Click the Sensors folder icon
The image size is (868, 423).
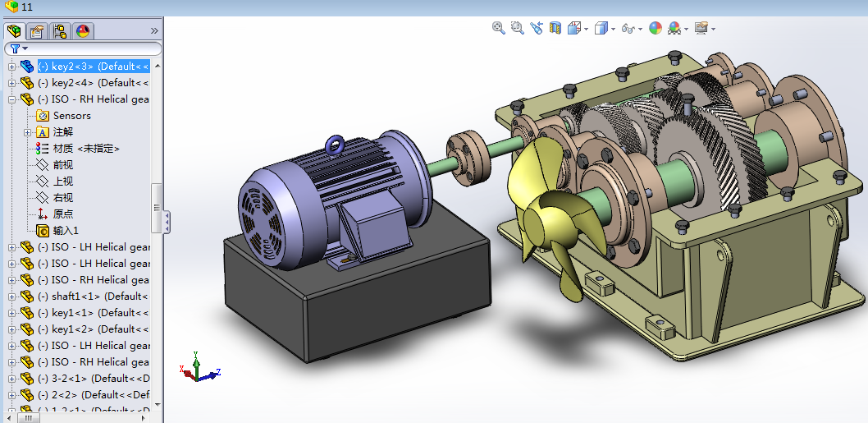(43, 116)
